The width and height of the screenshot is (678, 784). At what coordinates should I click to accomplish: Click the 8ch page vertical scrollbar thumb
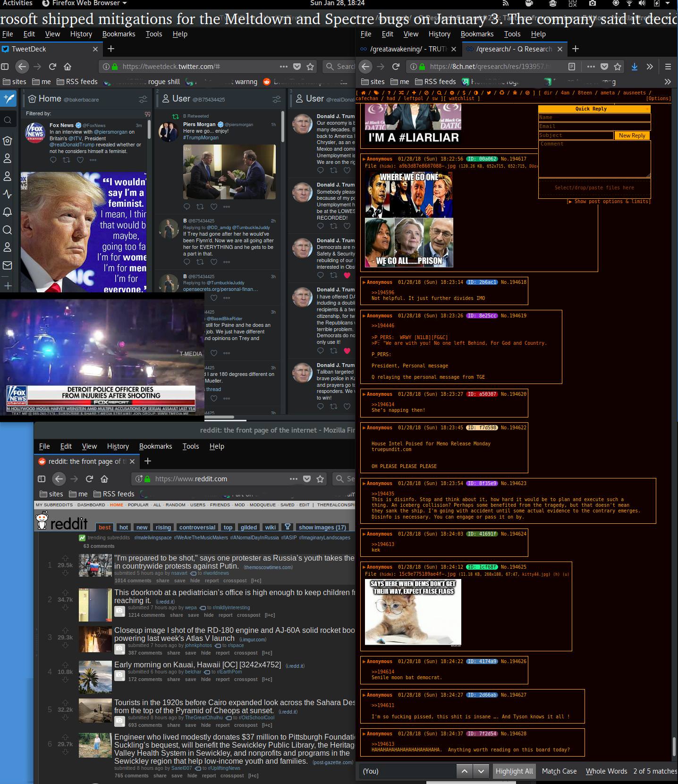[674, 747]
